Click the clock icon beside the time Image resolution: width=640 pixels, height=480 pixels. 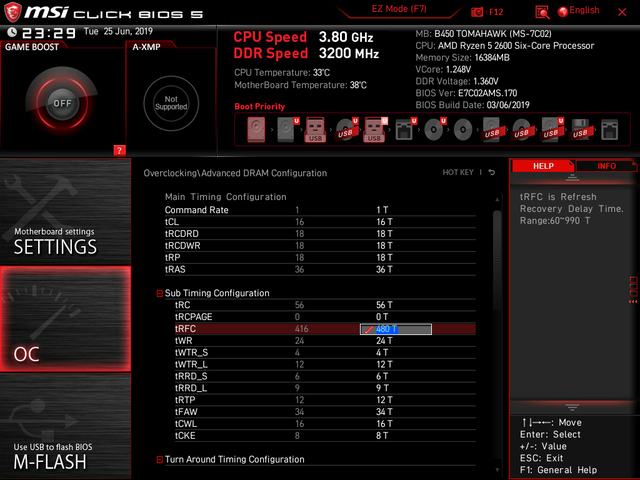12,32
